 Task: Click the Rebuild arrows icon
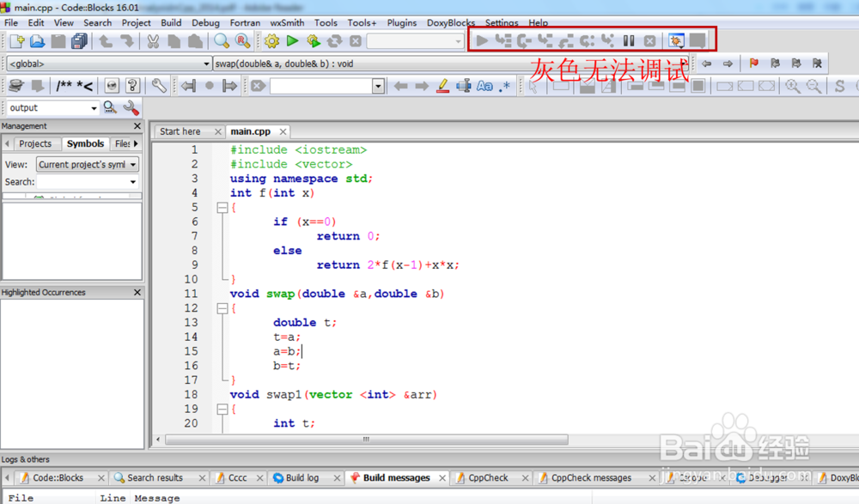coord(334,41)
